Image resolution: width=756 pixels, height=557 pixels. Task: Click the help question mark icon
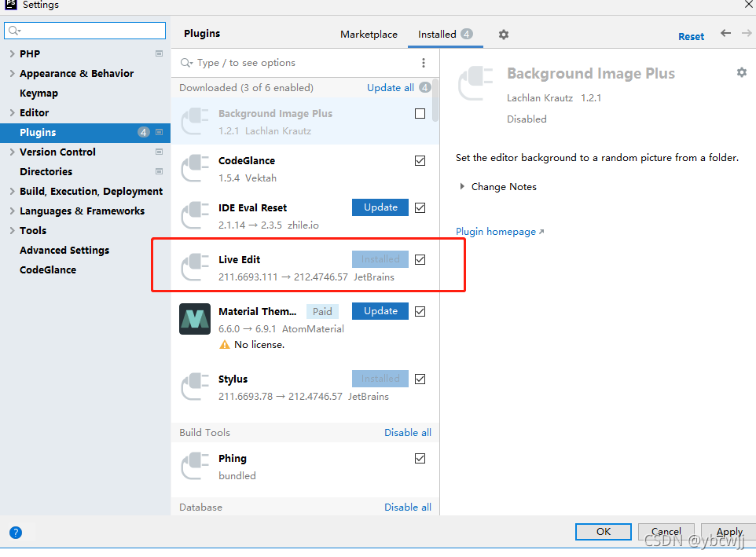tap(16, 533)
